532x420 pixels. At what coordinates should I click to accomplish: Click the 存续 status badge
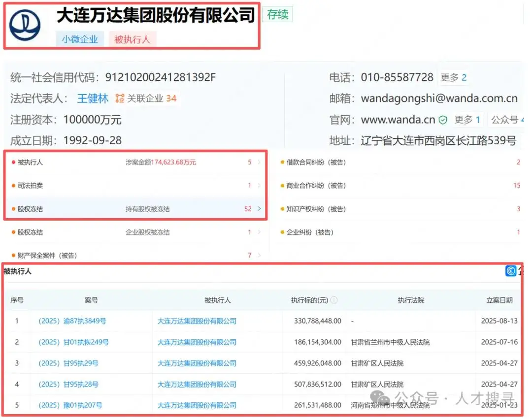click(x=277, y=14)
